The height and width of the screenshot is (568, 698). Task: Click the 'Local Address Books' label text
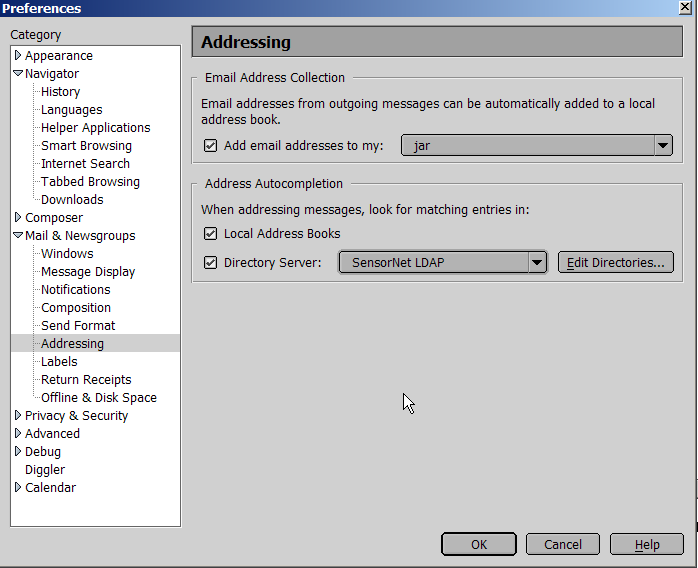(282, 234)
